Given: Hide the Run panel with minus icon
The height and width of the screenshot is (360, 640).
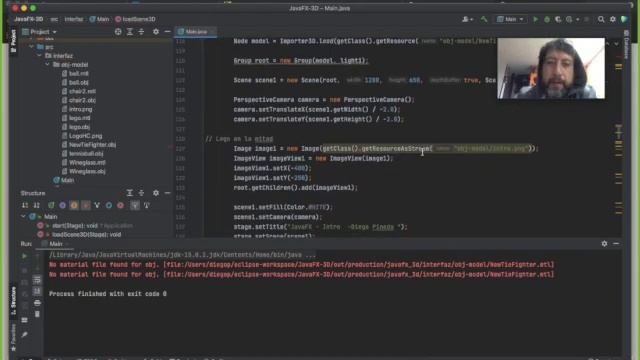Looking at the screenshot, I should 616,243.
